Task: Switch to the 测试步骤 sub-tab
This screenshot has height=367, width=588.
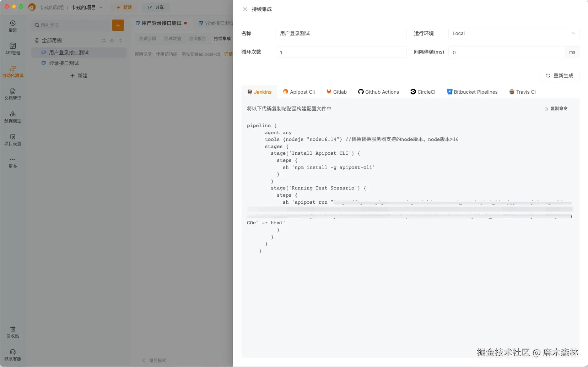Action: click(x=147, y=39)
